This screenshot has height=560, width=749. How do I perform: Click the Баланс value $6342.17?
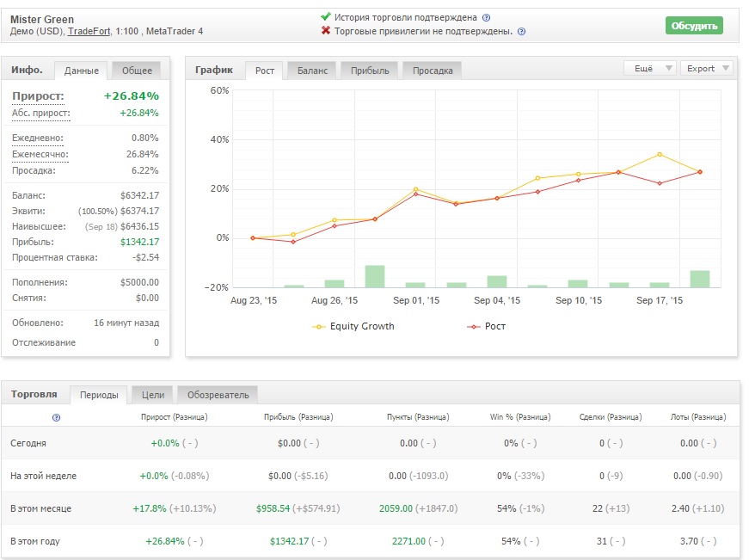point(139,195)
